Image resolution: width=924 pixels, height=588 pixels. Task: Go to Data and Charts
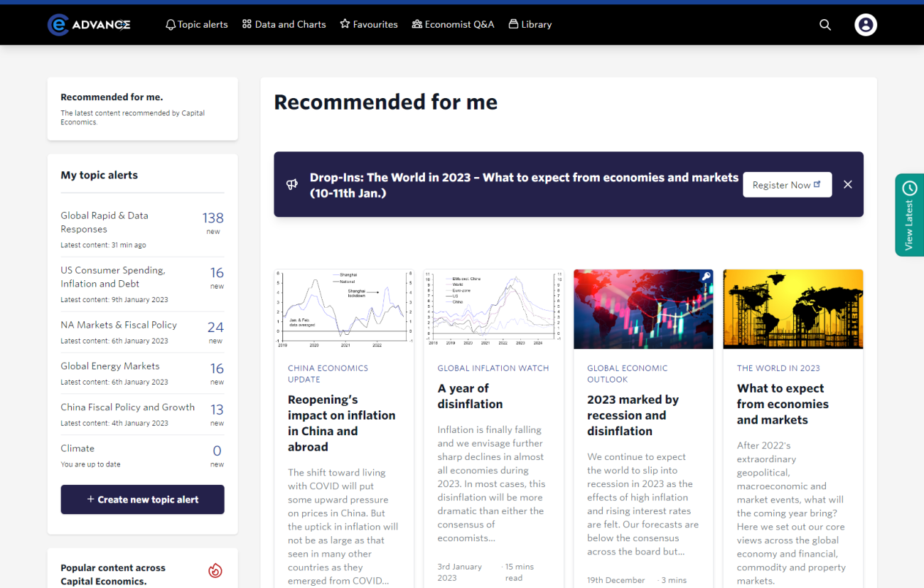(284, 25)
